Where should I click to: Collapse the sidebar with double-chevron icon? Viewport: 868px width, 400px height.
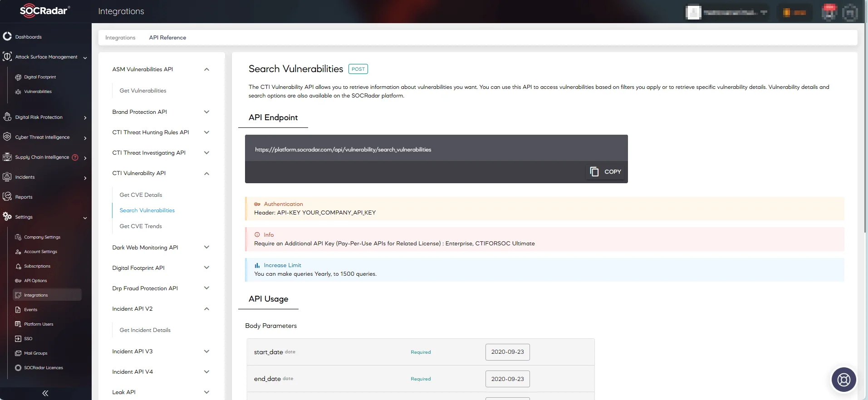point(45,393)
